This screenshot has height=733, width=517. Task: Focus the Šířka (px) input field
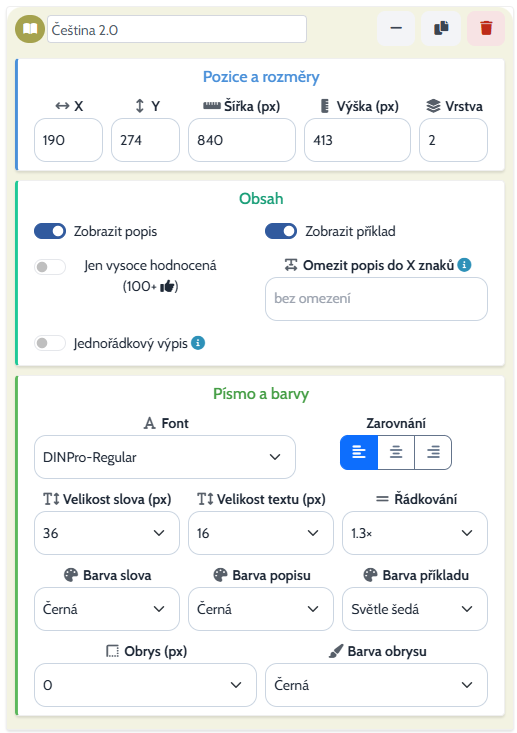click(x=242, y=140)
